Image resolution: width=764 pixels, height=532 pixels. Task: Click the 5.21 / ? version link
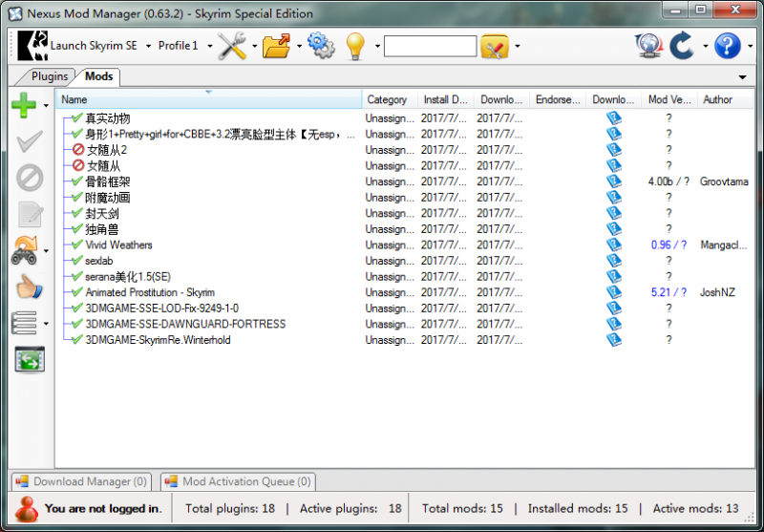click(668, 292)
